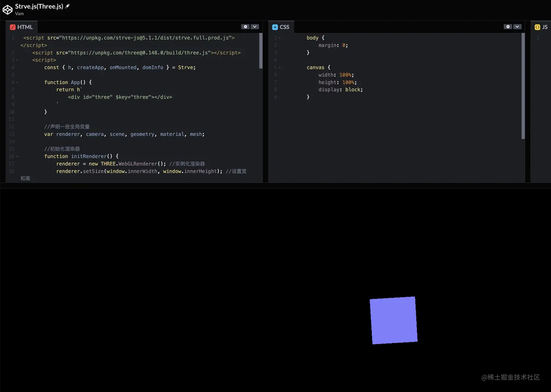The width and height of the screenshot is (551, 392).
Task: Select the CSS editor tab
Action: click(281, 27)
